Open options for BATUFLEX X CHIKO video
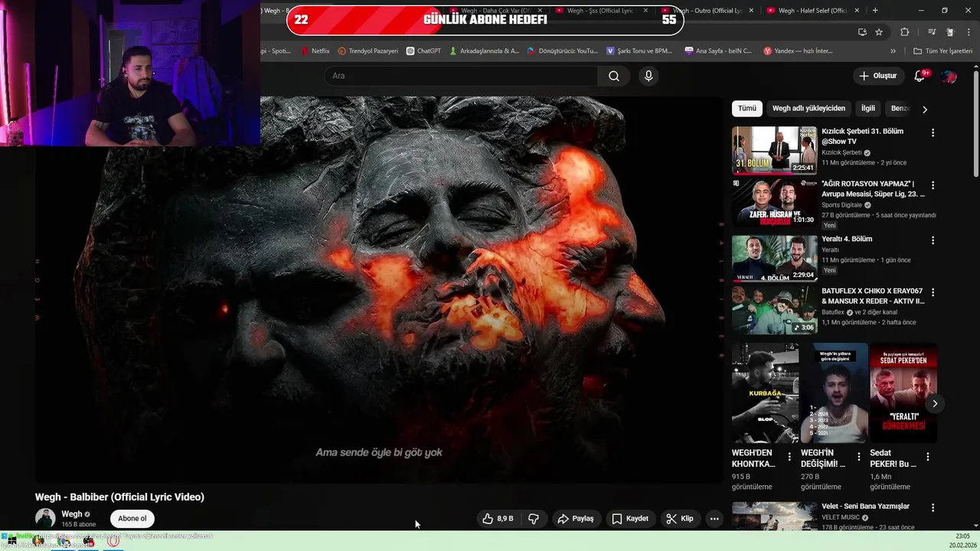The image size is (980, 551). (x=933, y=292)
